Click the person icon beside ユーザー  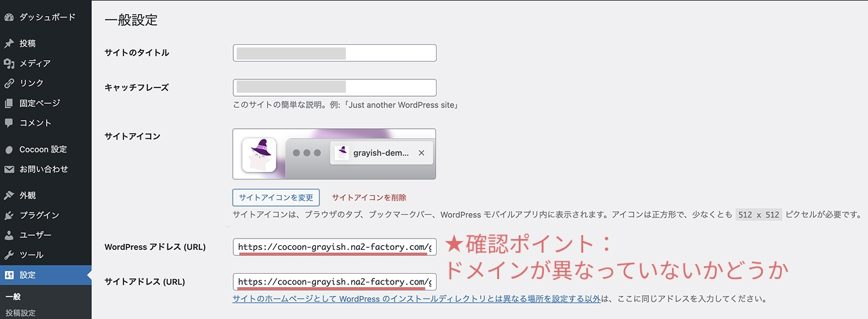click(x=9, y=235)
